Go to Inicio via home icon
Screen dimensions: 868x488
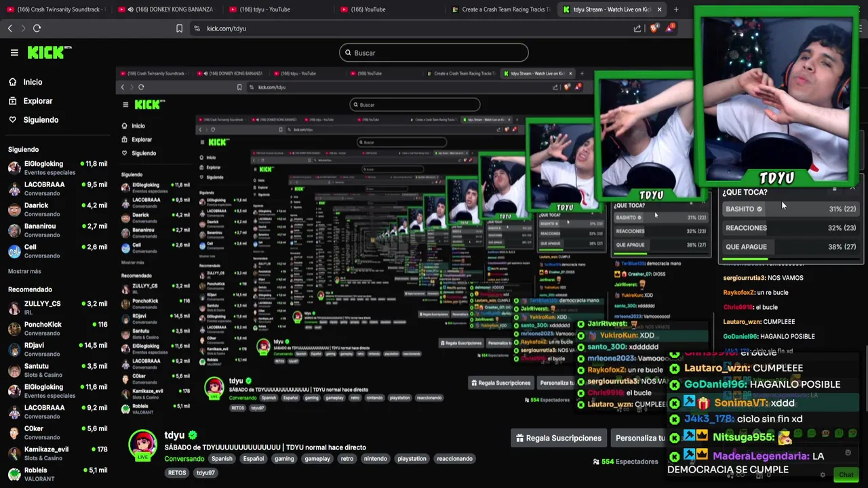coord(12,82)
